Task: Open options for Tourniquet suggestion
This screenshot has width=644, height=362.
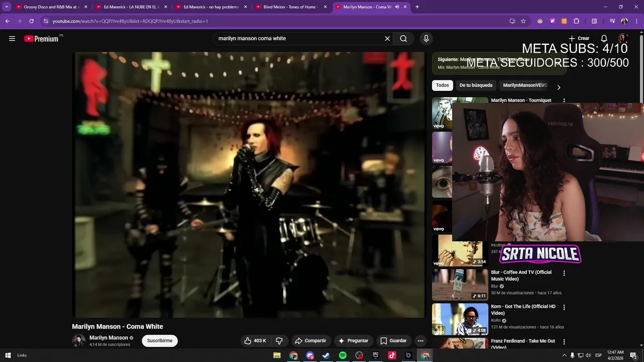Action: 564,101
